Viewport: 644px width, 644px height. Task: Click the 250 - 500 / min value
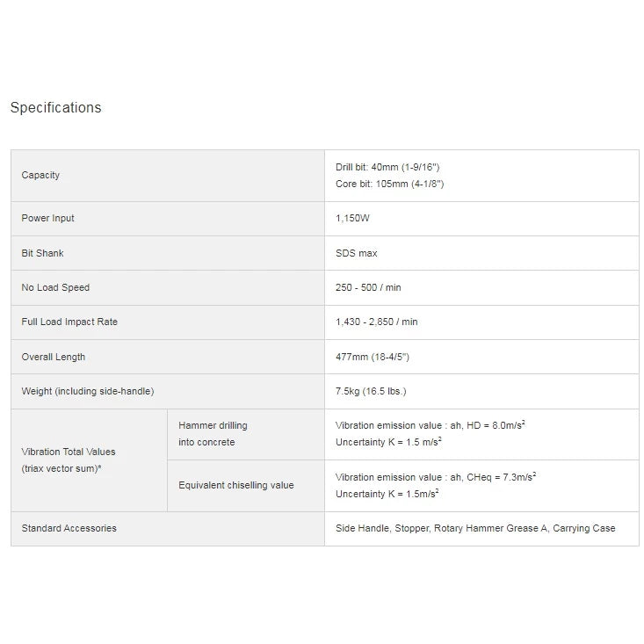pyautogui.click(x=368, y=287)
